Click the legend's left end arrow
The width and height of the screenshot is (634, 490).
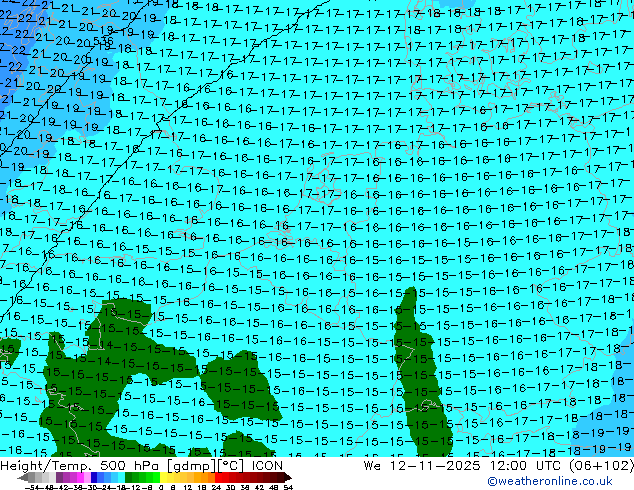coord(22,477)
